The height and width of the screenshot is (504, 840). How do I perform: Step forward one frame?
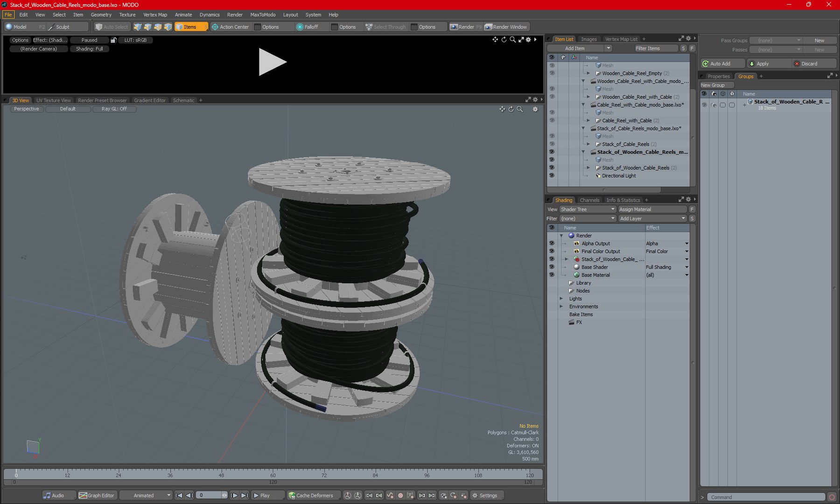click(234, 496)
